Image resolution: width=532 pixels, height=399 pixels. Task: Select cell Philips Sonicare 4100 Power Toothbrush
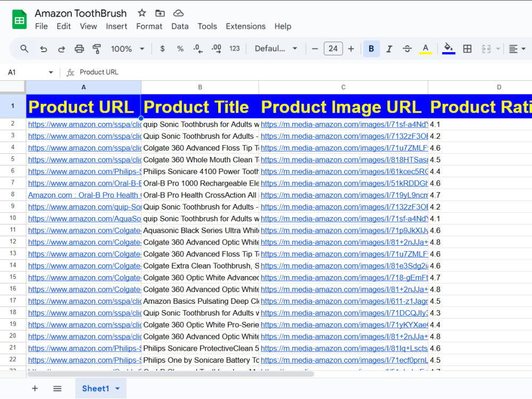pos(200,172)
